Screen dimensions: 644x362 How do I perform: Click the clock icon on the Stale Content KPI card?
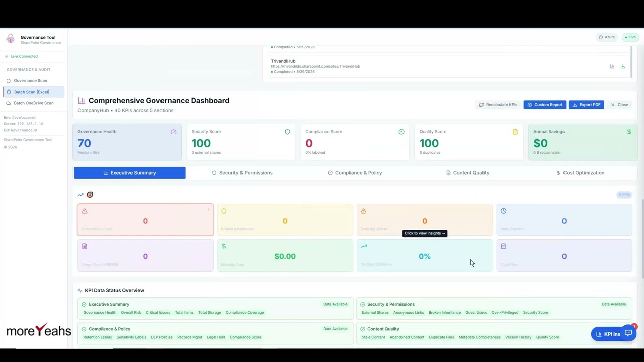click(503, 211)
